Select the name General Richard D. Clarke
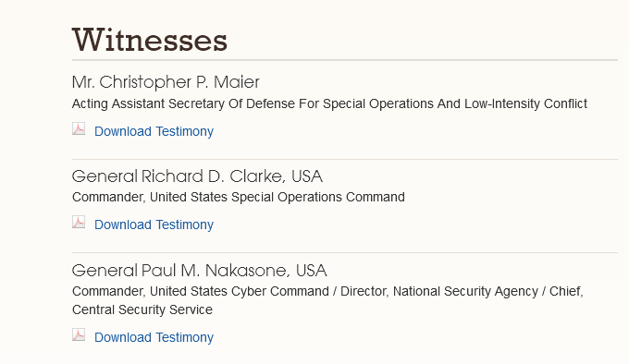This screenshot has height=364, width=629. pyautogui.click(x=177, y=176)
